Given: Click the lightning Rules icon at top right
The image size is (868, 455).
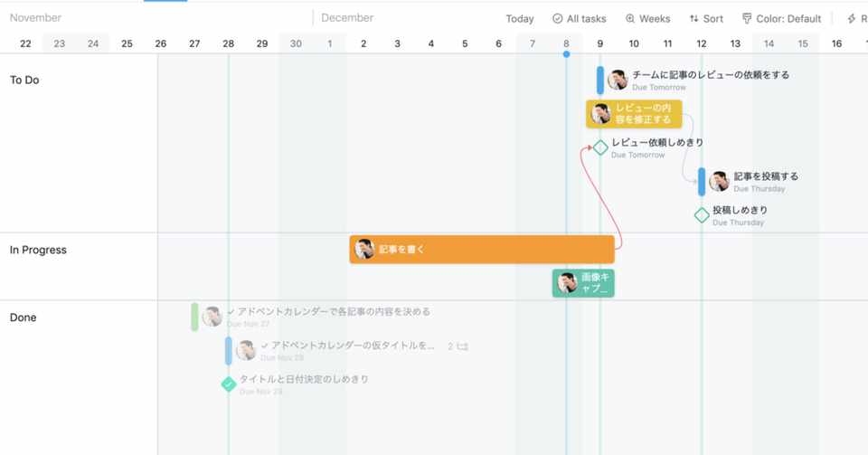Looking at the screenshot, I should pos(852,19).
